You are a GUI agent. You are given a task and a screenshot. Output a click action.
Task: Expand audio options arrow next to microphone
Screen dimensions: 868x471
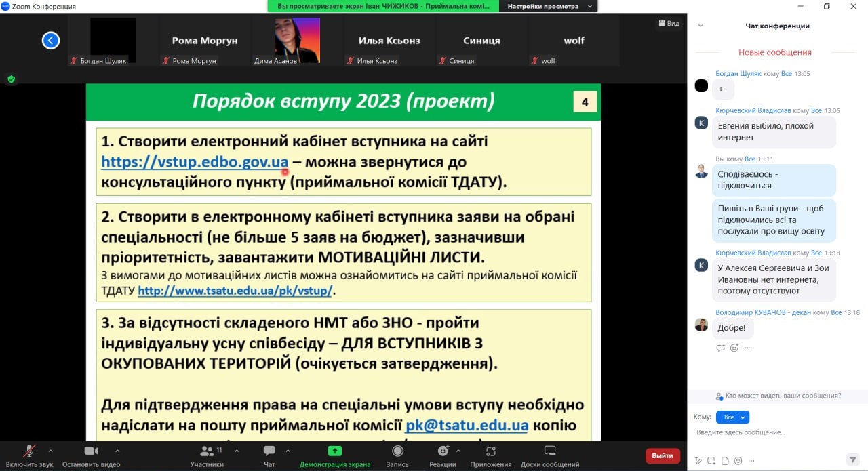pyautogui.click(x=50, y=450)
